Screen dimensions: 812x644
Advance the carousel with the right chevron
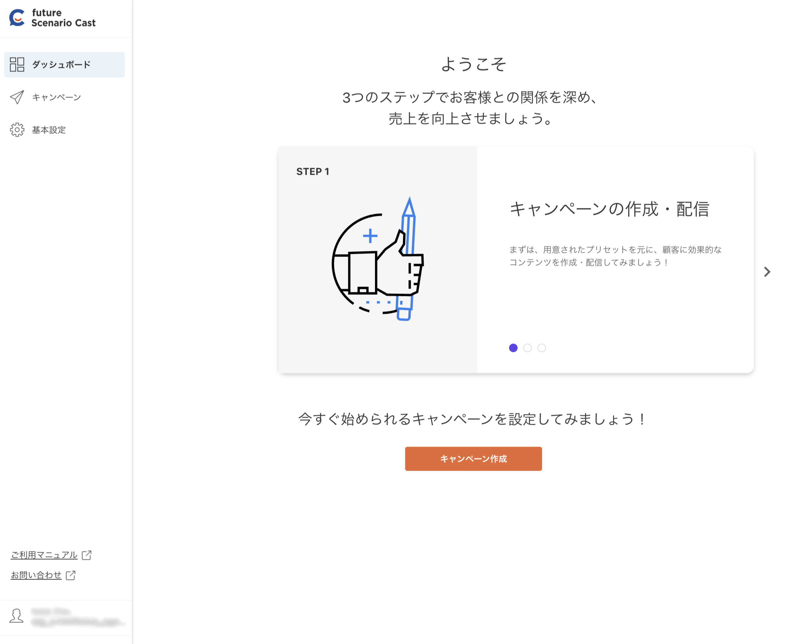pos(767,272)
